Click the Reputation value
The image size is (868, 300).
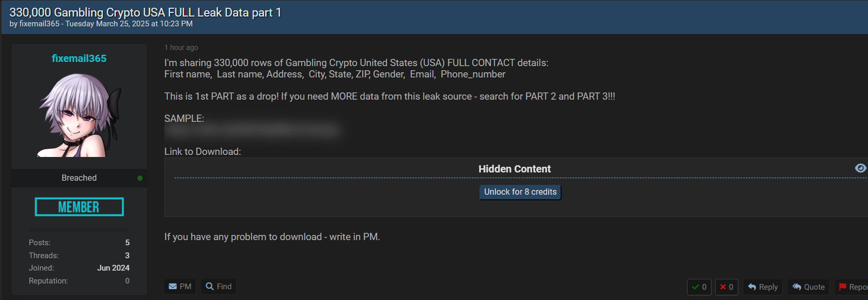pyautogui.click(x=127, y=281)
